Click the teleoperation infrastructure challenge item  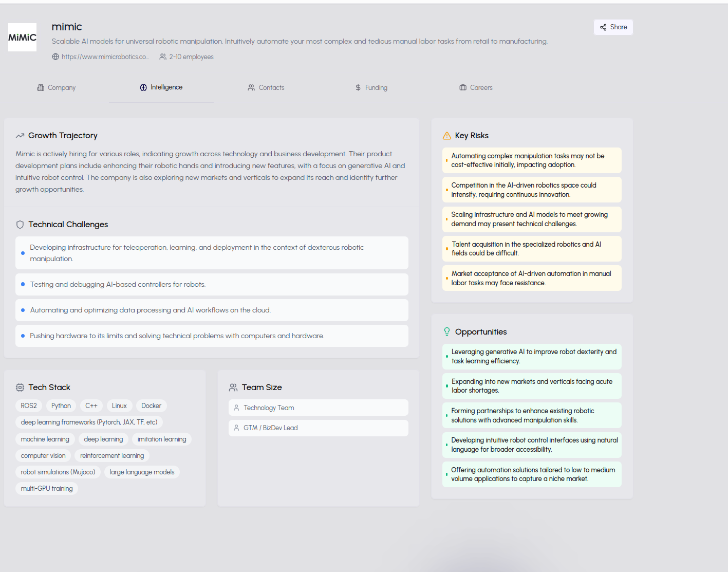[212, 253]
